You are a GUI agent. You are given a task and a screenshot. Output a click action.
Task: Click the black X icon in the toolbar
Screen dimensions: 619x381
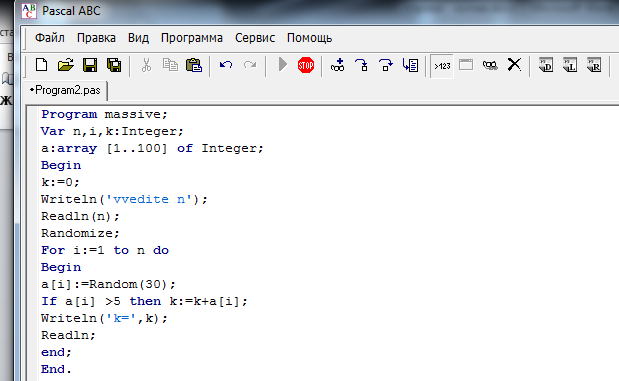tap(514, 64)
